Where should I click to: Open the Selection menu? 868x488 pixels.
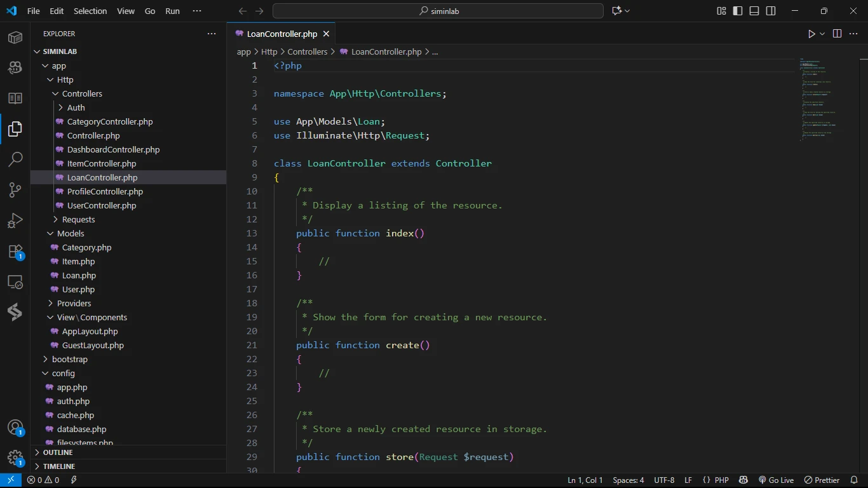tap(90, 11)
